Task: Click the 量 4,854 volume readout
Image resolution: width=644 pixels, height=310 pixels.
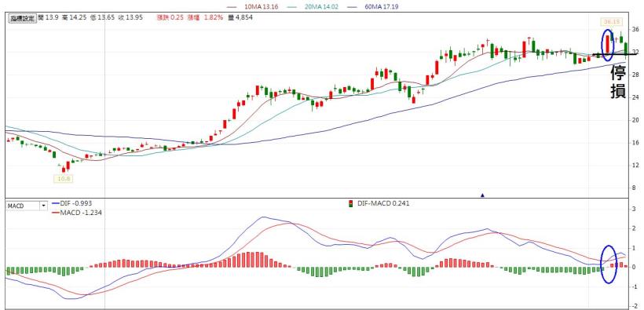Action: pyautogui.click(x=240, y=17)
